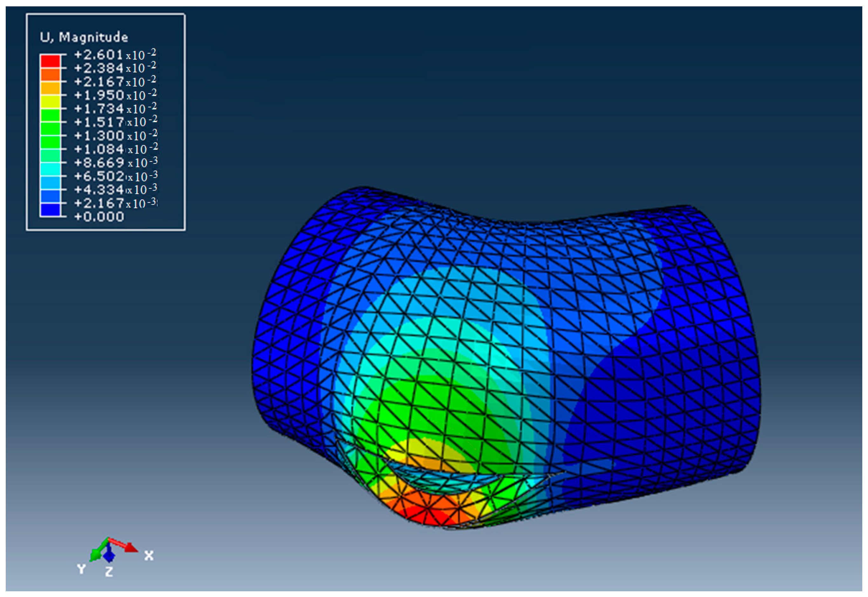This screenshot has height=597, width=868.
Task: Click the red X-axis arrow on the triad
Action: pos(130,547)
